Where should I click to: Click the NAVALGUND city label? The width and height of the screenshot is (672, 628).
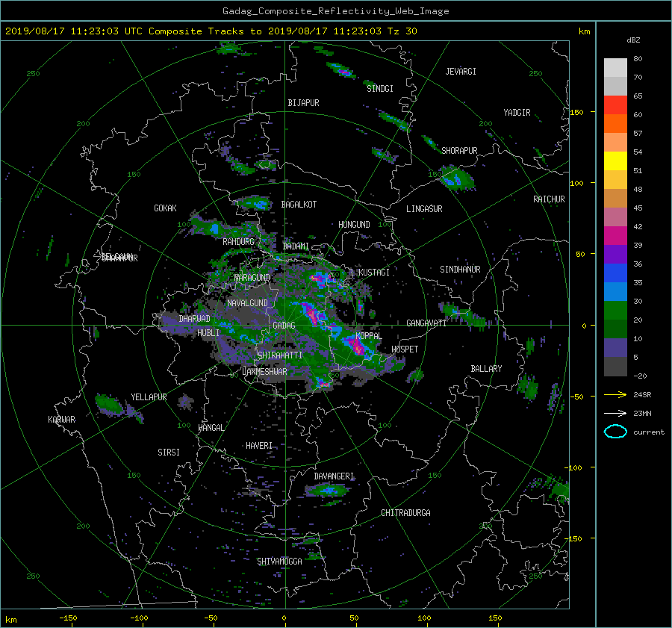[247, 303]
